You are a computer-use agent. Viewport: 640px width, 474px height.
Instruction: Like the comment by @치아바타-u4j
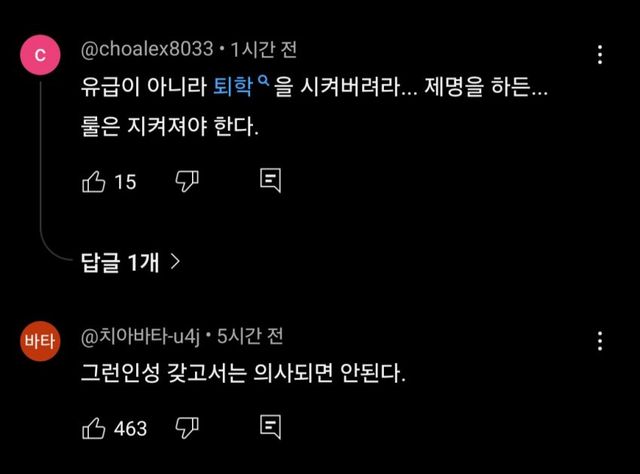93,428
